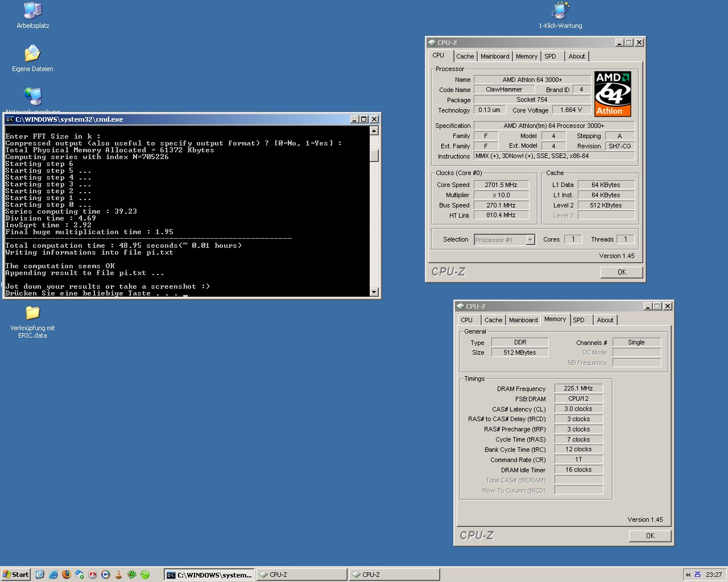Click the cmd window scrollbar up arrow
This screenshot has width=728, height=582.
[x=374, y=131]
